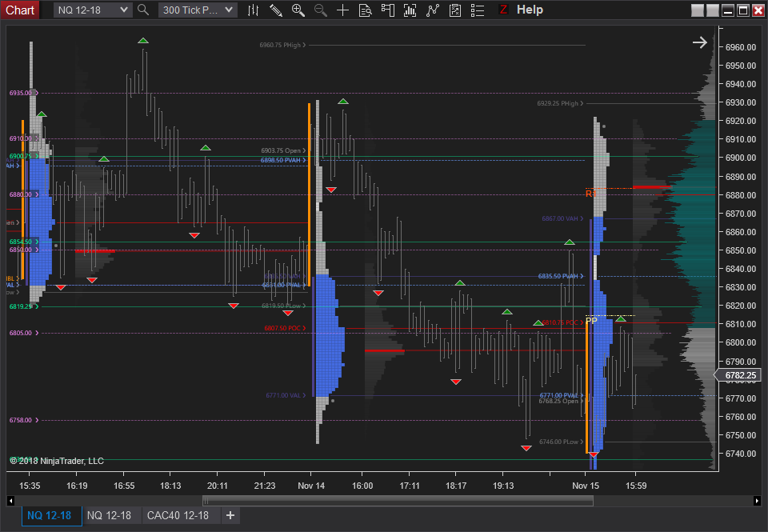Click the 6960.75 PHigh label

click(282, 45)
